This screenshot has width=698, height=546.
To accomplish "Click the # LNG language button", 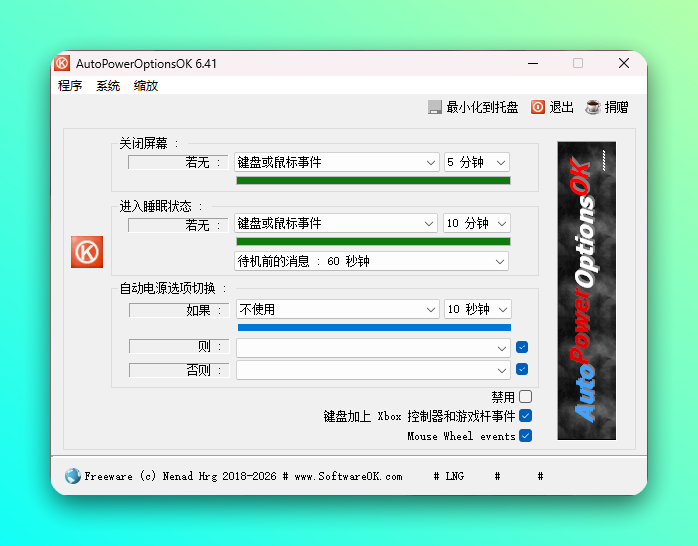I will tap(449, 477).
